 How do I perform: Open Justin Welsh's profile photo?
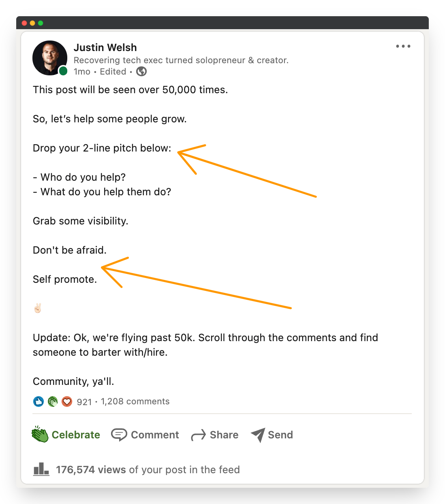[x=50, y=58]
